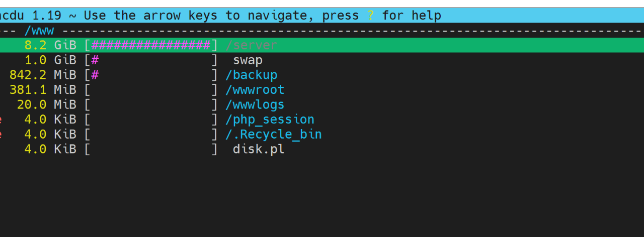The width and height of the screenshot is (644, 237).
Task: Click the 381.1 MiB size value
Action: pyautogui.click(x=43, y=90)
